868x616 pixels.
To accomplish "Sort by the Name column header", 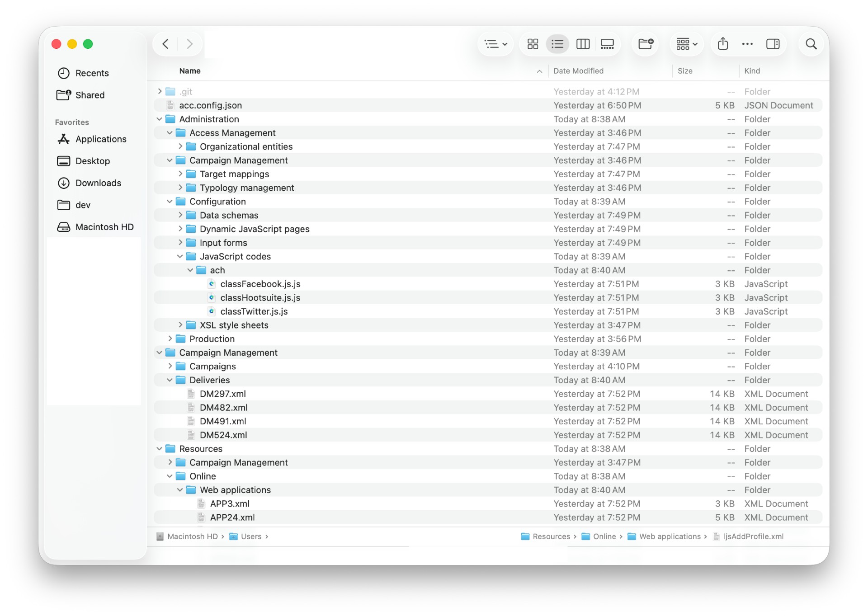I will [190, 71].
